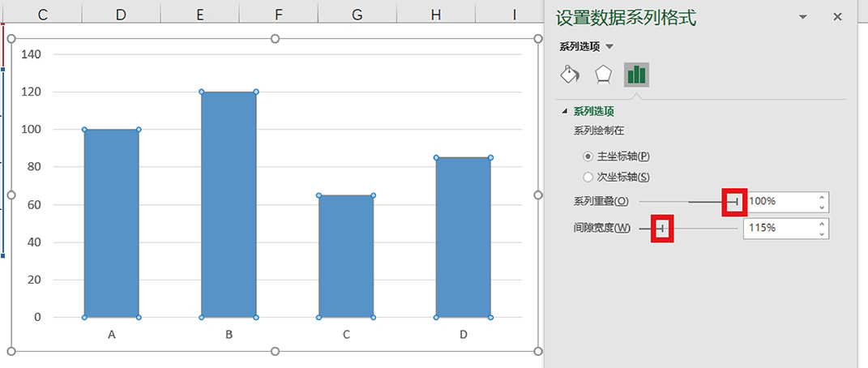This screenshot has height=368, width=868.
Task: Click the axis label 120
Action: coord(32,92)
